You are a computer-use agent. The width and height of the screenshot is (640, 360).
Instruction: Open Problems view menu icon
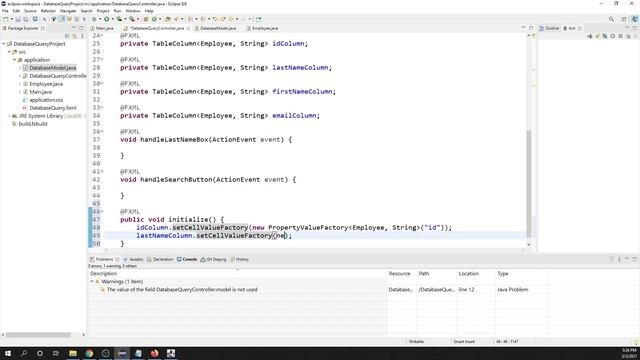tap(619, 259)
